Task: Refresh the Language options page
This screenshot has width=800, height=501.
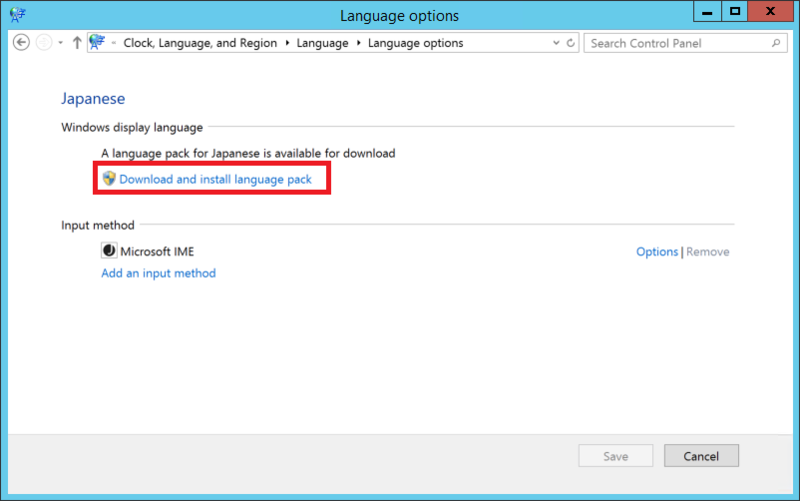Action: coord(571,43)
